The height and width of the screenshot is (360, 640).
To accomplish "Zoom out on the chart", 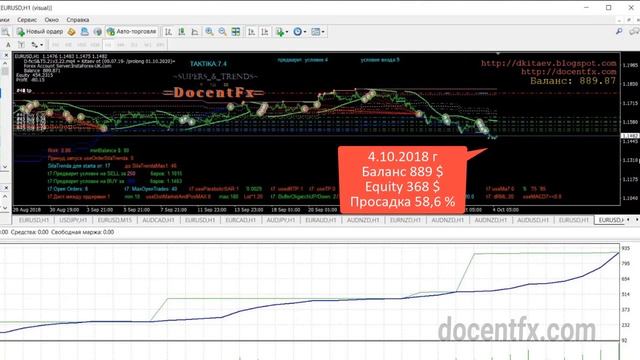I will point(222,31).
